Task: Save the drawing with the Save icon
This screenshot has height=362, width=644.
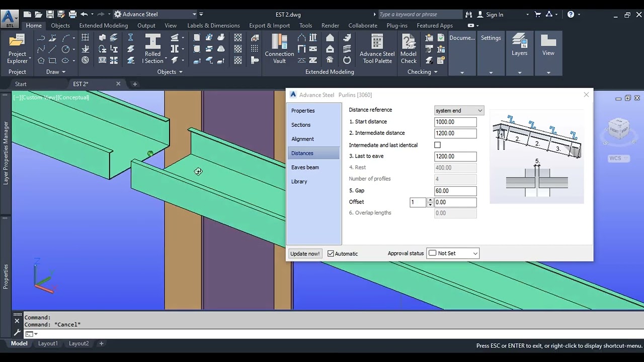Action: tap(50, 15)
